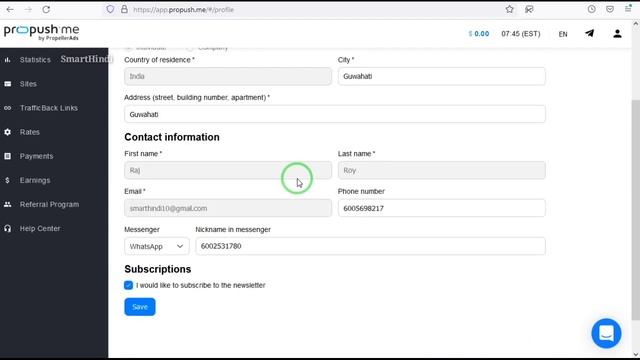Click the Referral Program people icon
This screenshot has width=640, height=360.
tap(7, 204)
